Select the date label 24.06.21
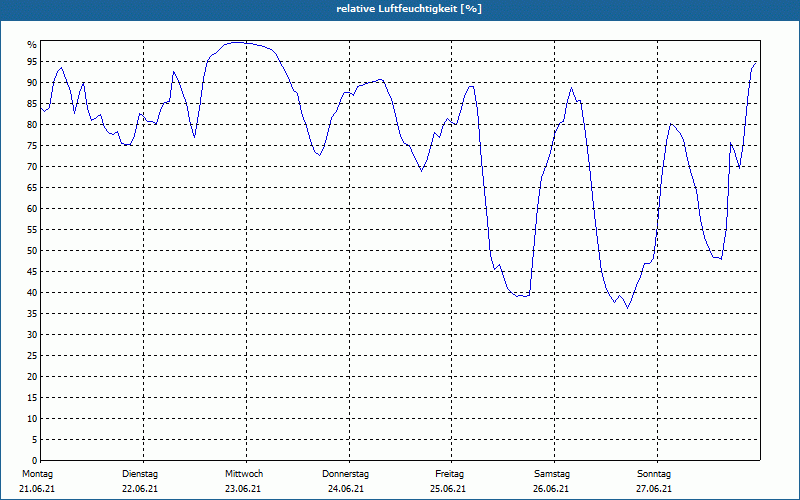Screen dimensions: 800x500 click(x=346, y=489)
